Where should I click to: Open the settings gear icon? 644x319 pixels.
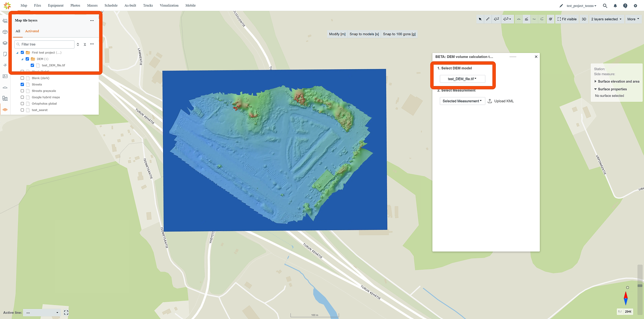(635, 6)
